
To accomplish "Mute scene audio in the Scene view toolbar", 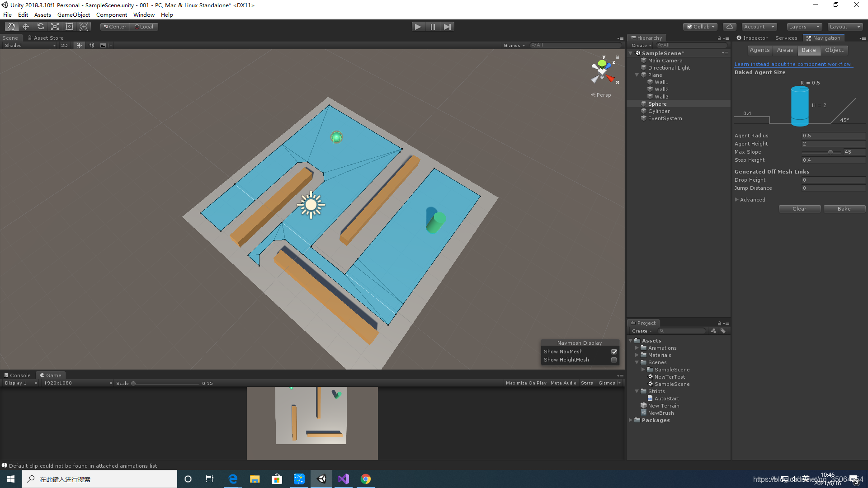I will (x=91, y=45).
